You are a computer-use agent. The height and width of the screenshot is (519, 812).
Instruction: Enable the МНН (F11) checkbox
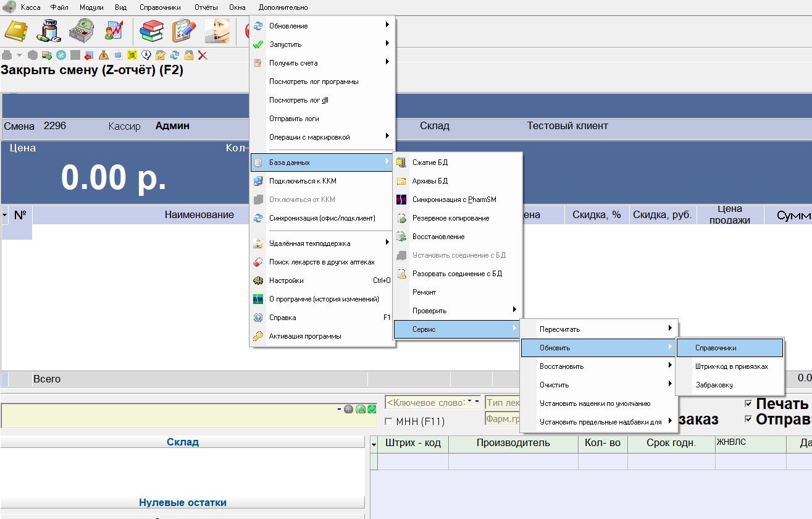click(388, 422)
